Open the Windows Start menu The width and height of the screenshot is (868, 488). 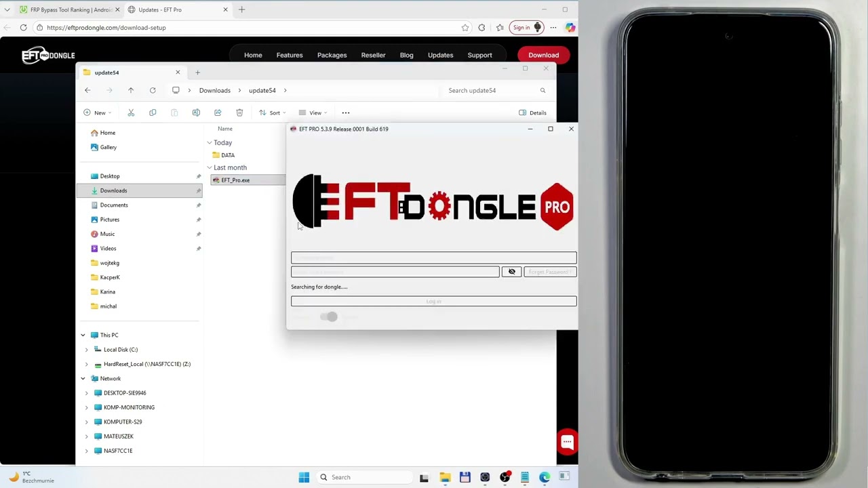[x=304, y=477]
